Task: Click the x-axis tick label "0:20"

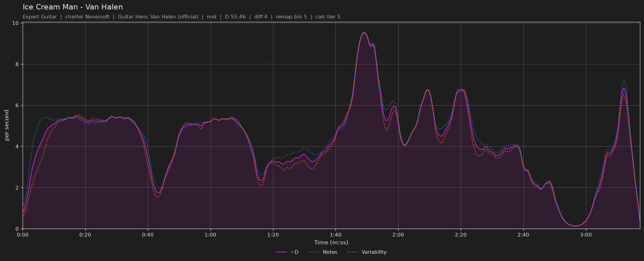Action: [x=85, y=235]
